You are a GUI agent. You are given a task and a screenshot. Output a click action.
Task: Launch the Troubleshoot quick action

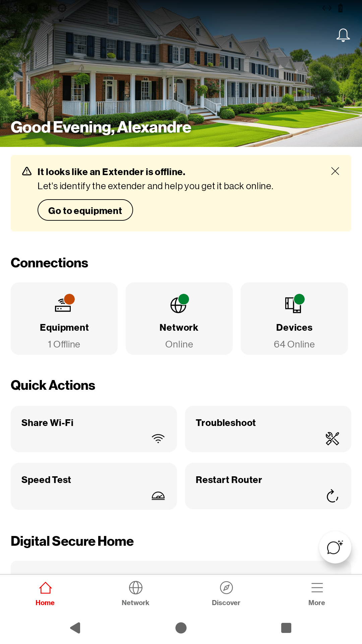pos(268,429)
